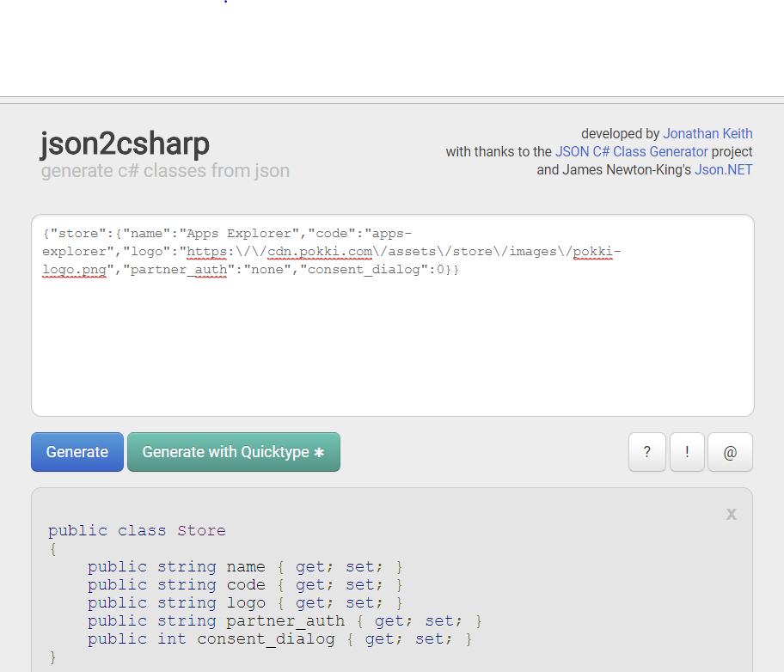Click the @ contact icon

(x=730, y=451)
